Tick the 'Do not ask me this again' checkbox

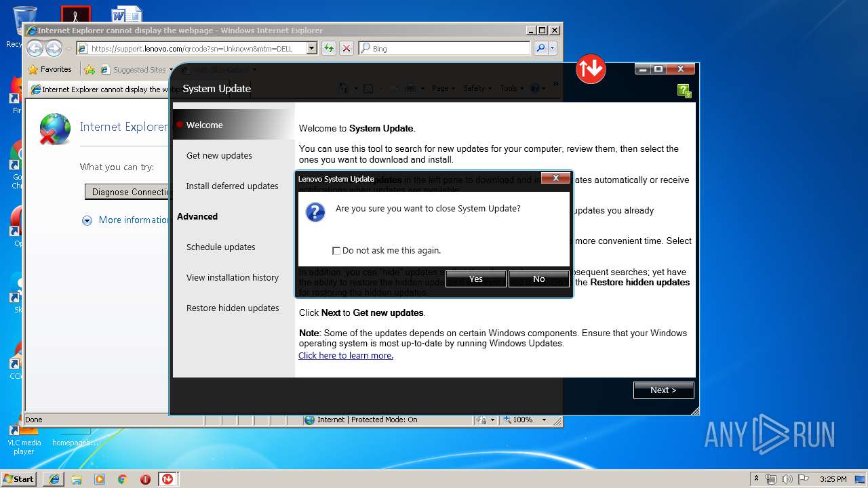[x=336, y=251]
